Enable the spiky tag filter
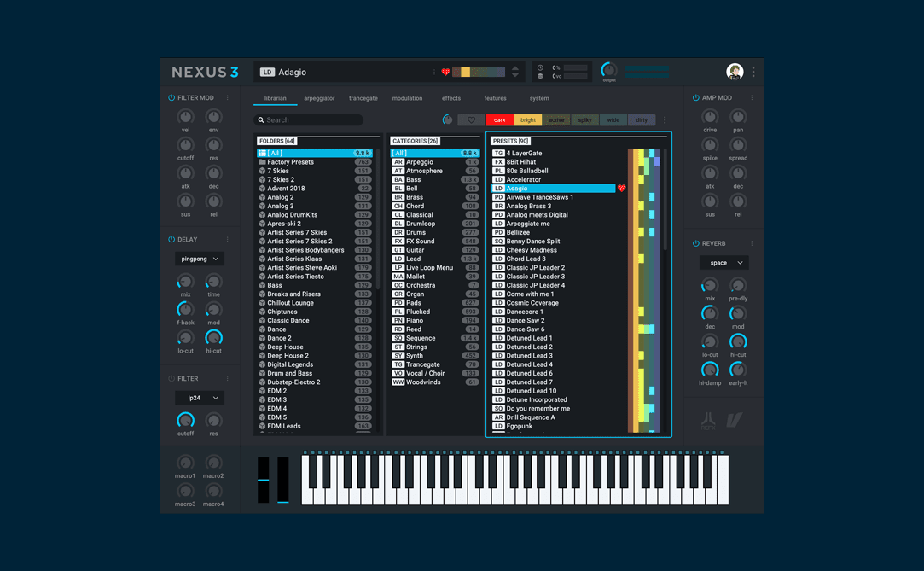 click(x=585, y=120)
